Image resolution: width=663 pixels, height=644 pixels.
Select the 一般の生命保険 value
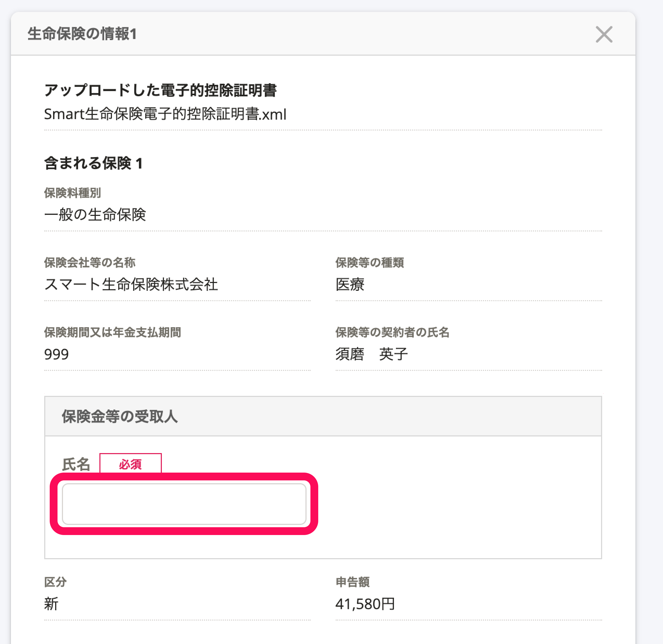95,214
